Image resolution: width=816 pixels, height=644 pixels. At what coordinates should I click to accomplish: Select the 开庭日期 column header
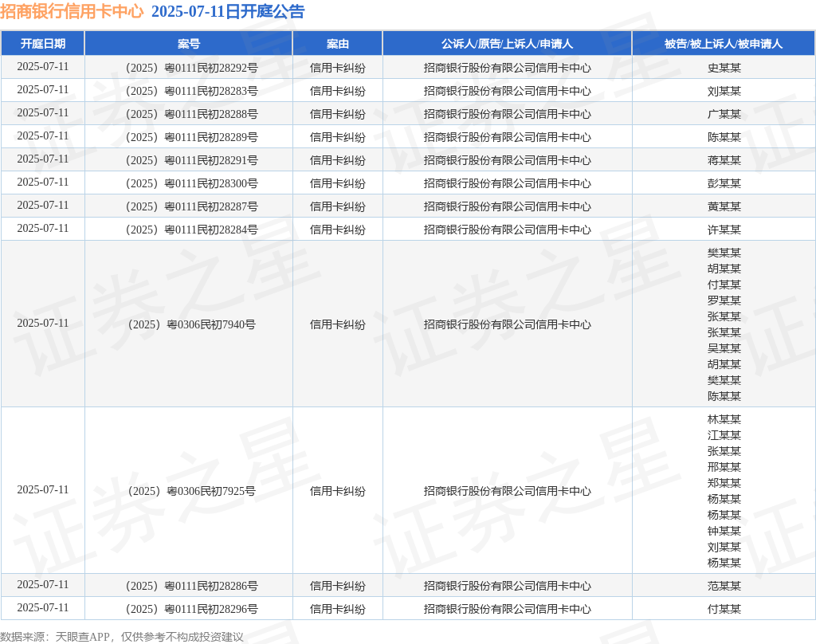pyautogui.click(x=43, y=44)
